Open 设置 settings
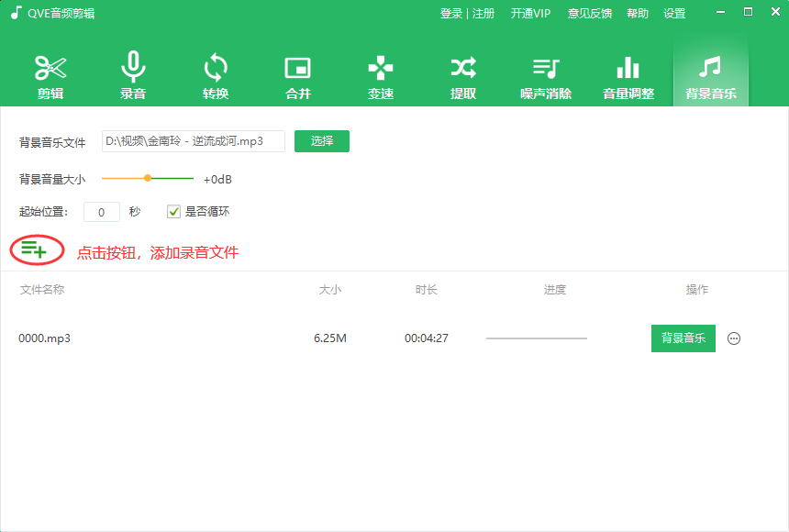This screenshot has width=789, height=532. pos(674,13)
